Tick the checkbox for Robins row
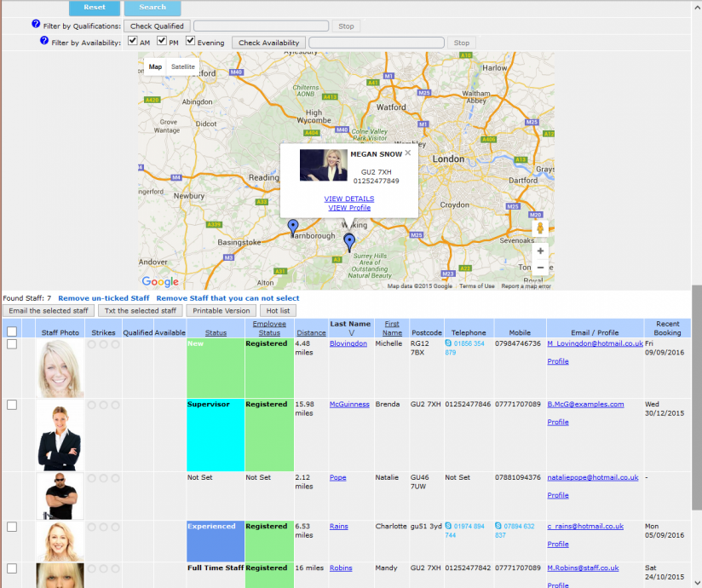The height and width of the screenshot is (588, 702). 12,568
